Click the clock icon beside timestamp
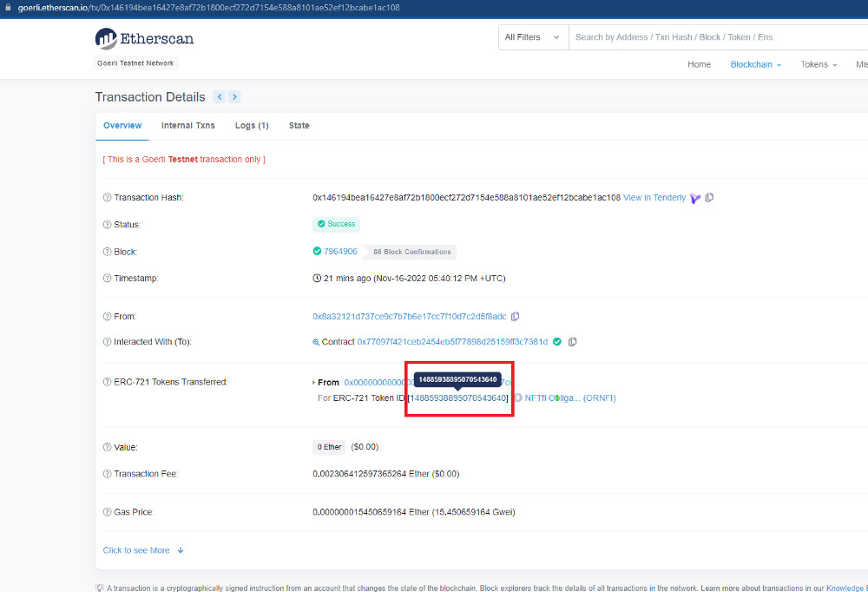Image resolution: width=868 pixels, height=592 pixels. (x=317, y=279)
